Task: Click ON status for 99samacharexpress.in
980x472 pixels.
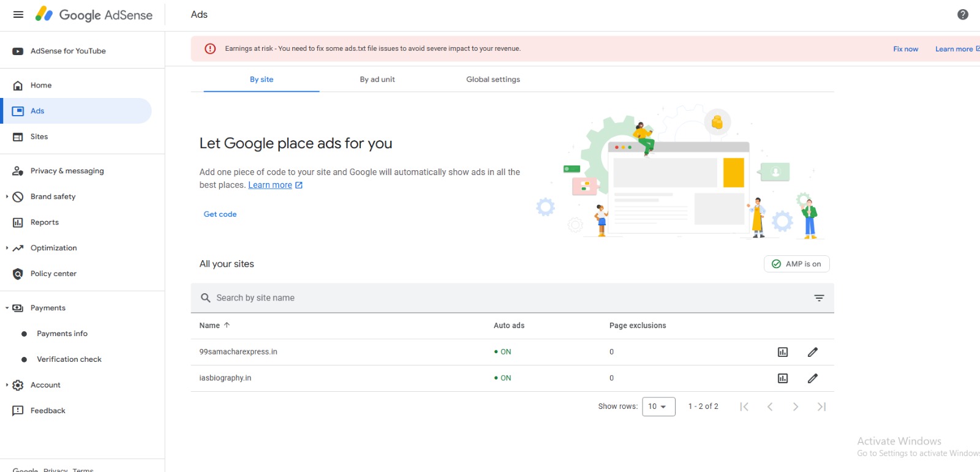Action: point(503,352)
